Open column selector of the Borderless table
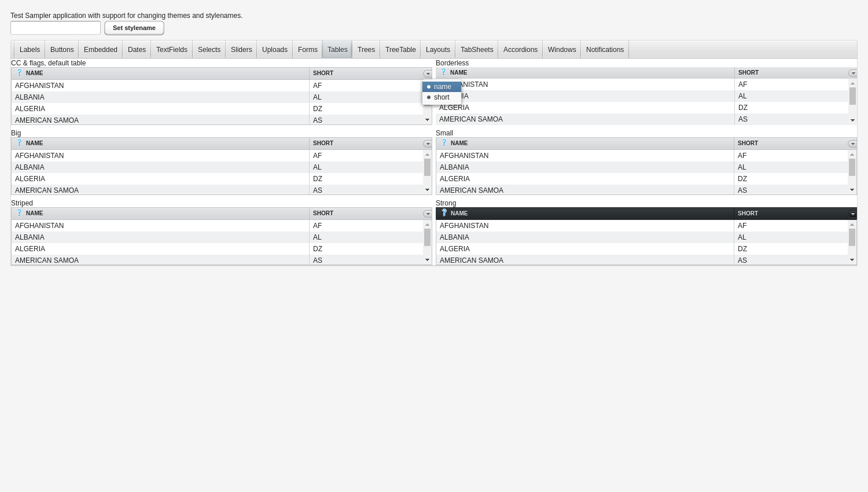 tap(852, 73)
